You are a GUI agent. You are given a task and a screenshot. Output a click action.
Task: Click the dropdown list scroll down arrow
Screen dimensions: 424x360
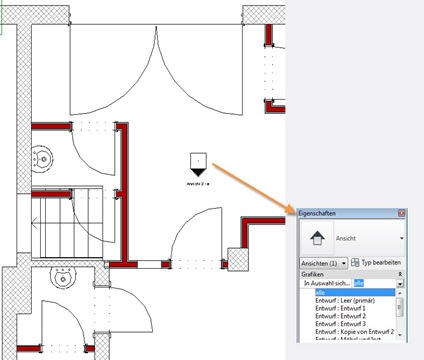point(400,335)
